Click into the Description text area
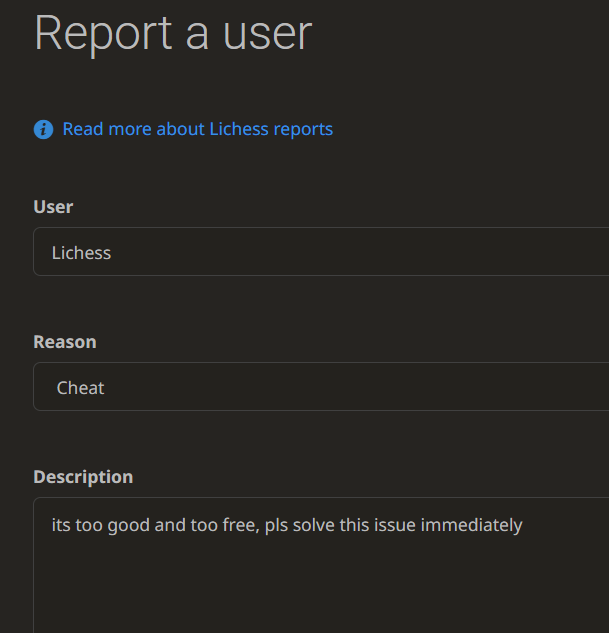The image size is (609, 633). tap(321, 565)
